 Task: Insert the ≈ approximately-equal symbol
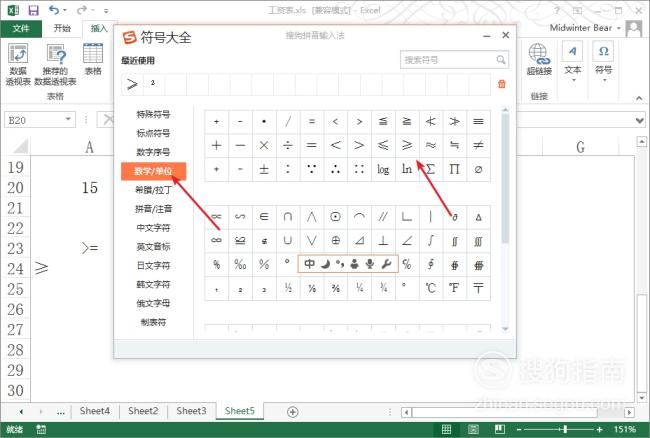[431, 145]
